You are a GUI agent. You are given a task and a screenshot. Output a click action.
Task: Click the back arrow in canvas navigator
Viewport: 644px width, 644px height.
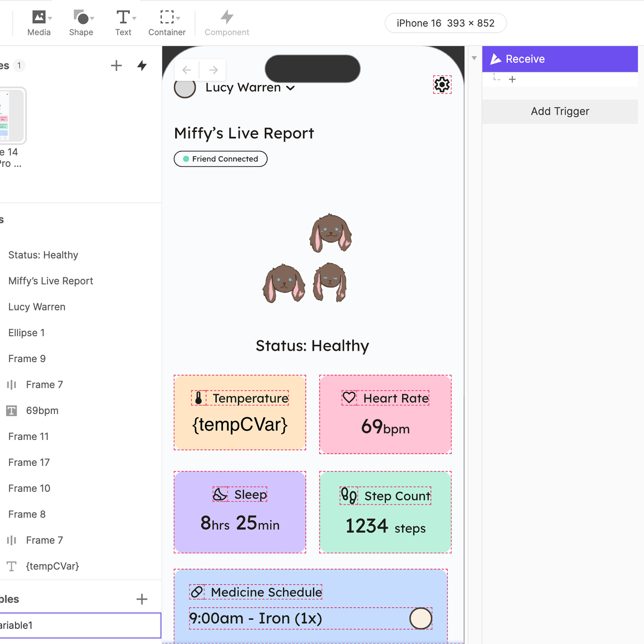click(187, 70)
